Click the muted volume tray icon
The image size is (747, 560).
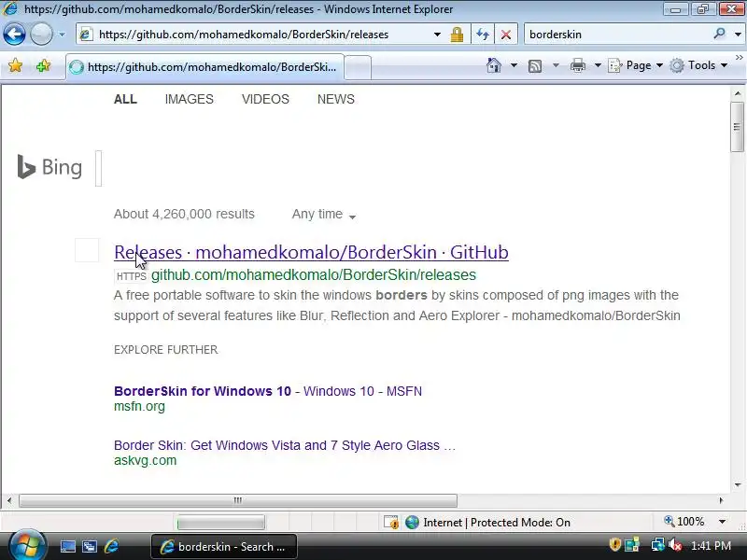674,545
